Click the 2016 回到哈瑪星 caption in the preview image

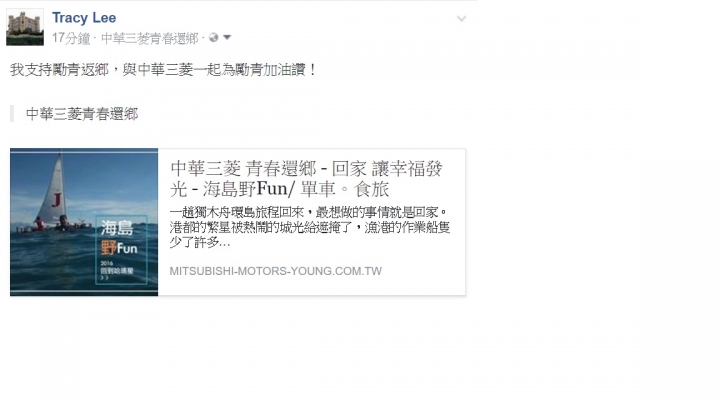tap(117, 268)
